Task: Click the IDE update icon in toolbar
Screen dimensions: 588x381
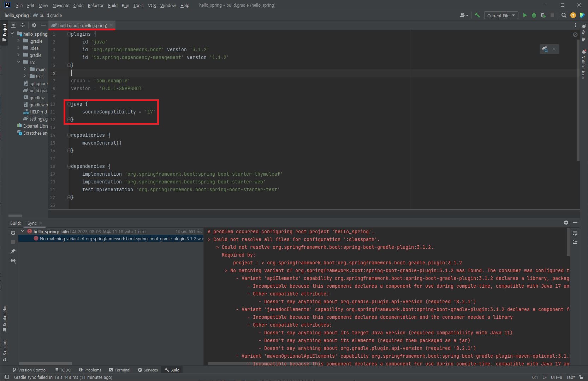Action: coord(573,15)
